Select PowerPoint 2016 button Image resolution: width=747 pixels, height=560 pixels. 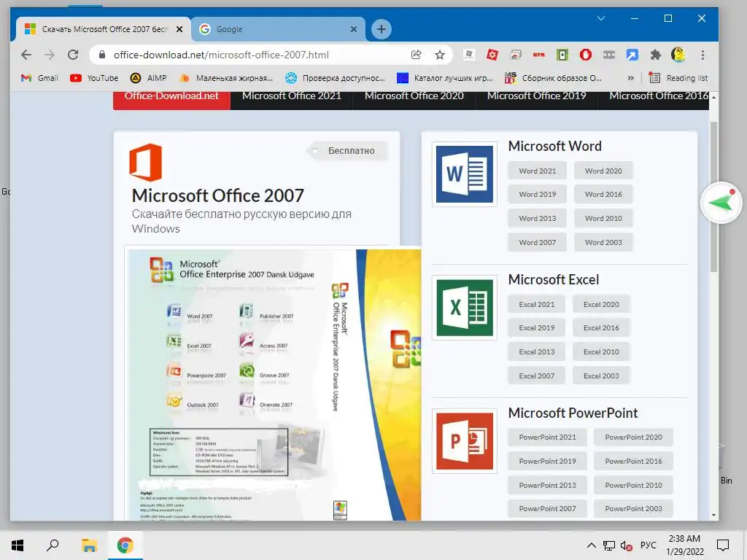[634, 461]
